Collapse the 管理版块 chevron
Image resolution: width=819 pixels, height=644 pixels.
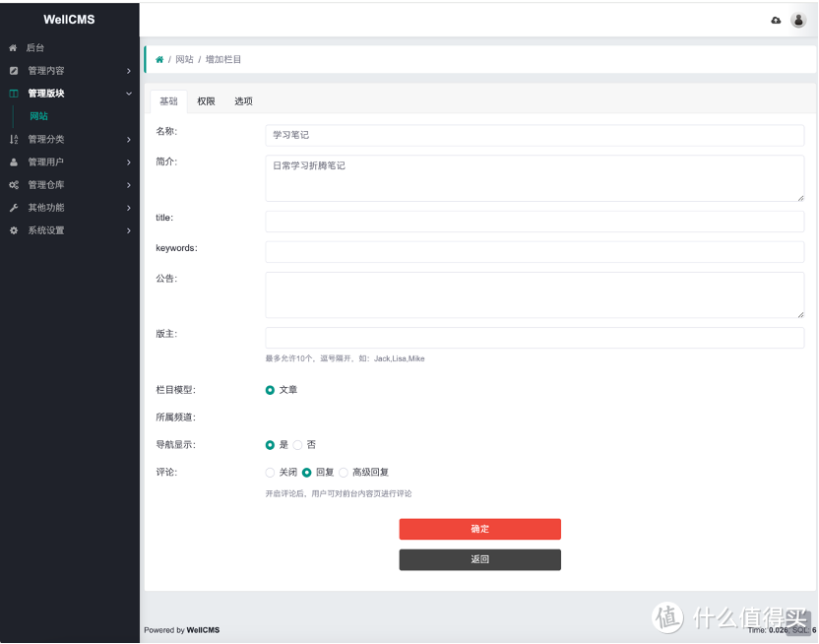[129, 94]
